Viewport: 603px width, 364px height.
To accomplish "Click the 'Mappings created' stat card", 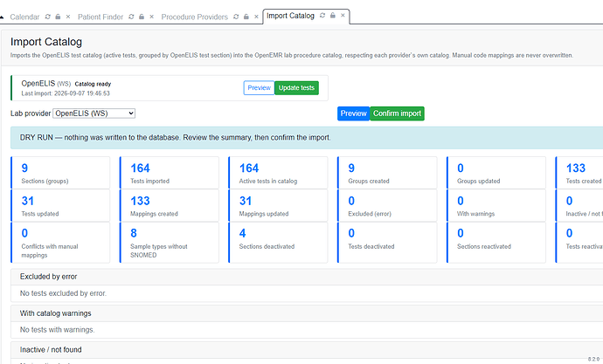I will click(170, 205).
